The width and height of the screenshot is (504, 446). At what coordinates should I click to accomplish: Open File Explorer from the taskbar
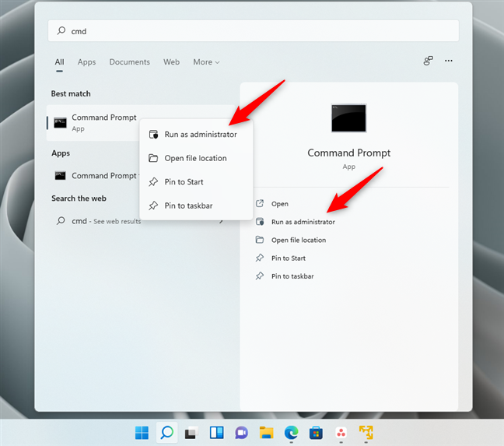tap(267, 433)
